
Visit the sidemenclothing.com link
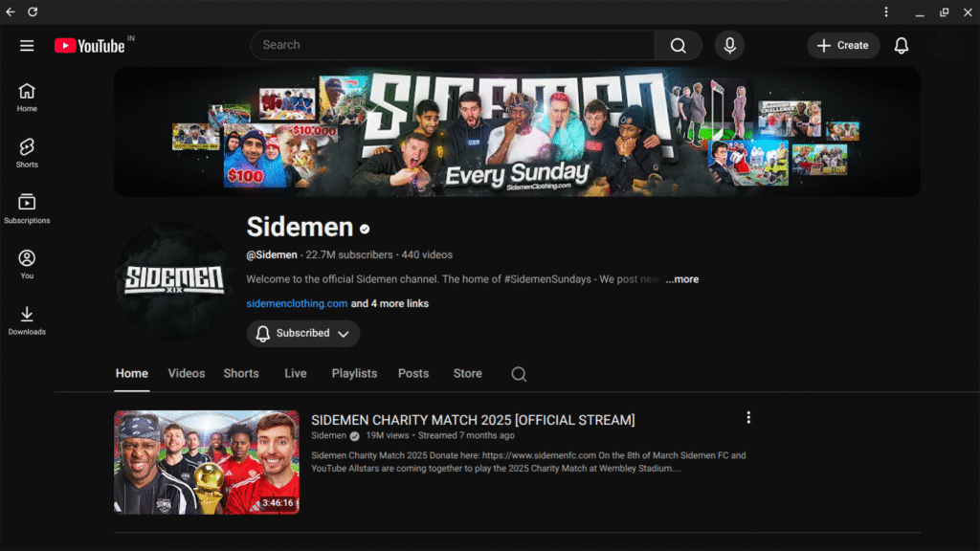297,303
